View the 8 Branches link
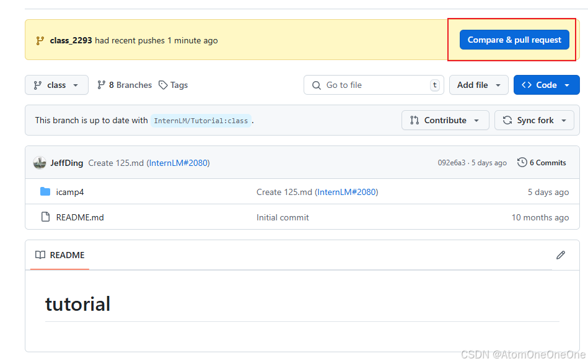 [x=125, y=85]
